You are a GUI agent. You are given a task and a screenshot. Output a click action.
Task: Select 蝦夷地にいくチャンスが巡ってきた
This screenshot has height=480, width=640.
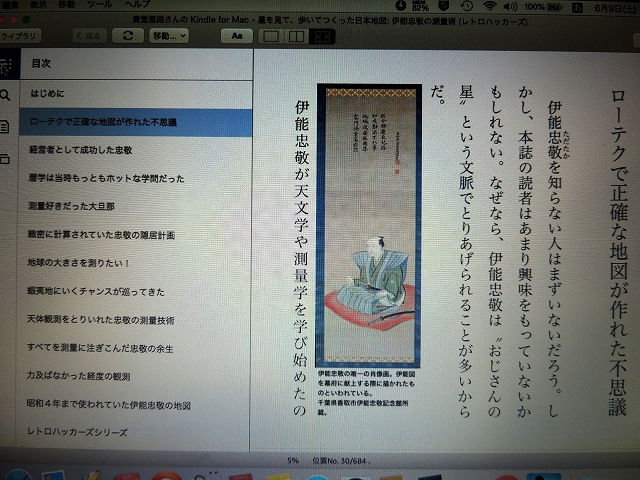click(x=133, y=292)
